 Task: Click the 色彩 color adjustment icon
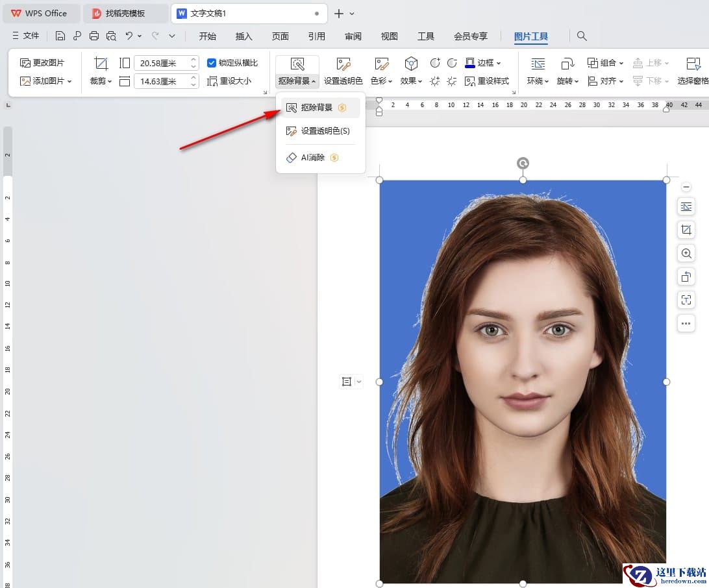(x=381, y=64)
